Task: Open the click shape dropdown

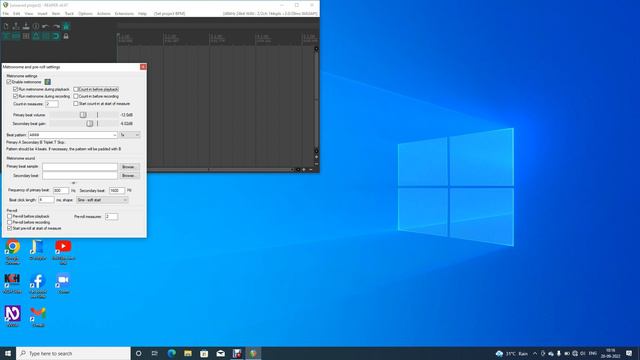Action: (x=102, y=200)
